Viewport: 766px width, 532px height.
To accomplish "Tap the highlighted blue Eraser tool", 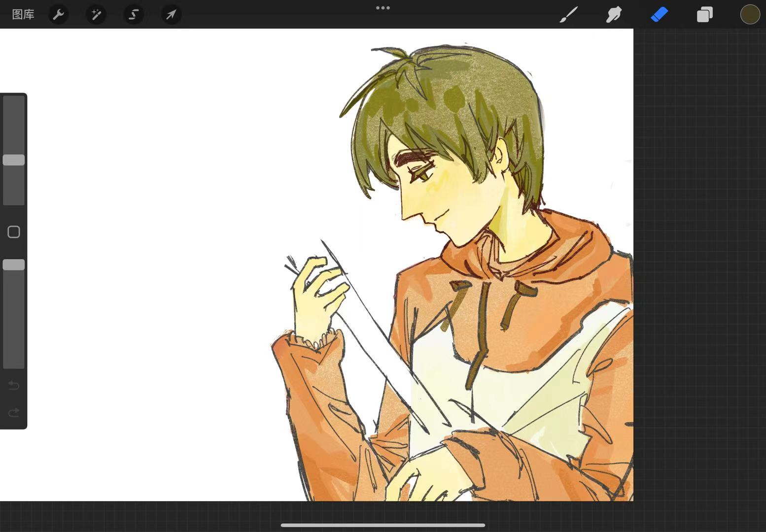I will (659, 15).
